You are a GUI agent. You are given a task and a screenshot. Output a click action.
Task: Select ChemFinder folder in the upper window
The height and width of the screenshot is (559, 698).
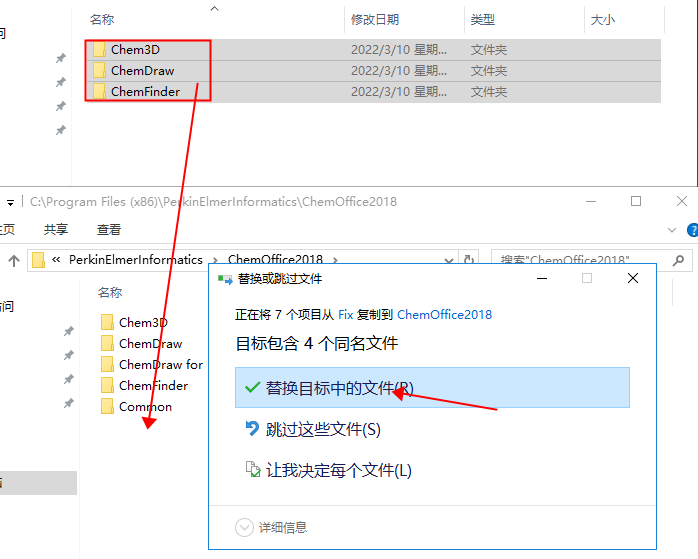(373, 92)
